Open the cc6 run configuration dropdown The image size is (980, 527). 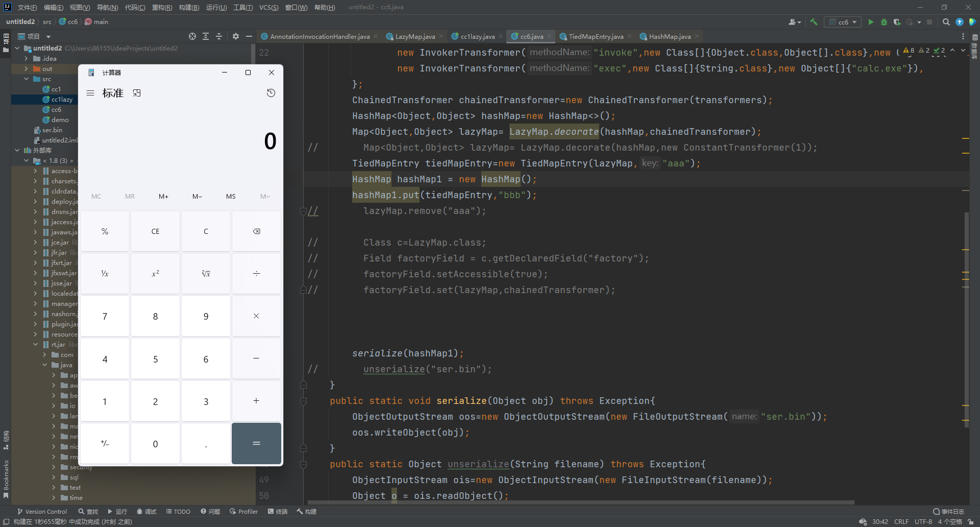click(x=843, y=22)
